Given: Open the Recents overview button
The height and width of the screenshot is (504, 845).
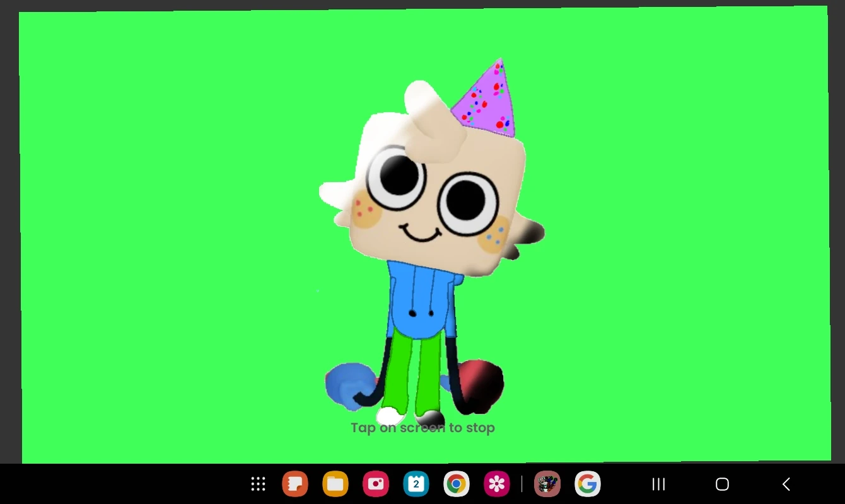Looking at the screenshot, I should 658,484.
